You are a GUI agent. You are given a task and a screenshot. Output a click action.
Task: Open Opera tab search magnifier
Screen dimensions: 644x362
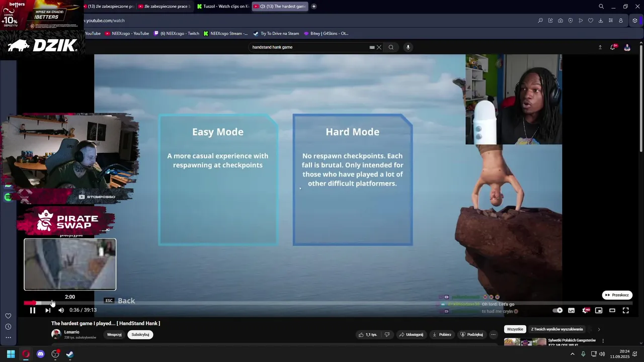click(601, 7)
